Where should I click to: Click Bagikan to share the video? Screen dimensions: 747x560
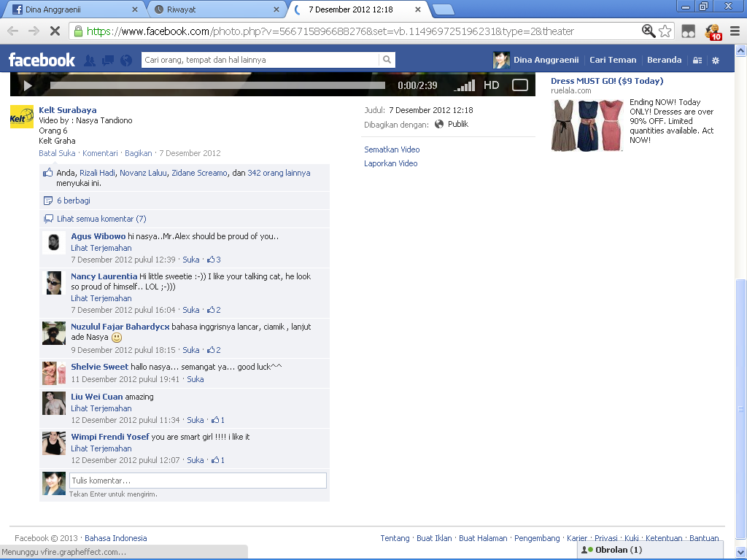click(x=138, y=153)
